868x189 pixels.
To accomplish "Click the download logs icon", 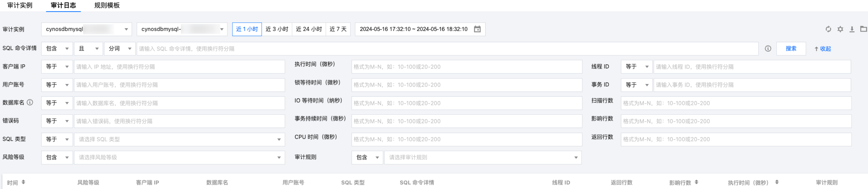I will tap(852, 29).
